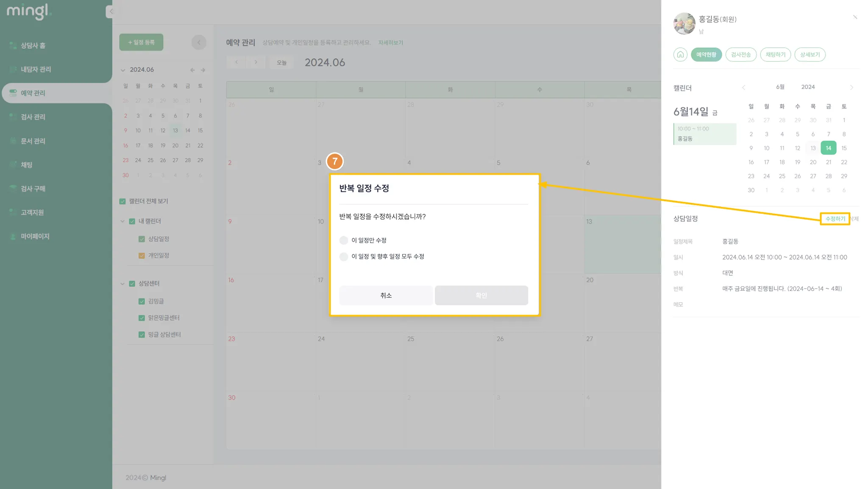Go to next month in right calendar
The height and width of the screenshot is (489, 868).
pos(851,87)
